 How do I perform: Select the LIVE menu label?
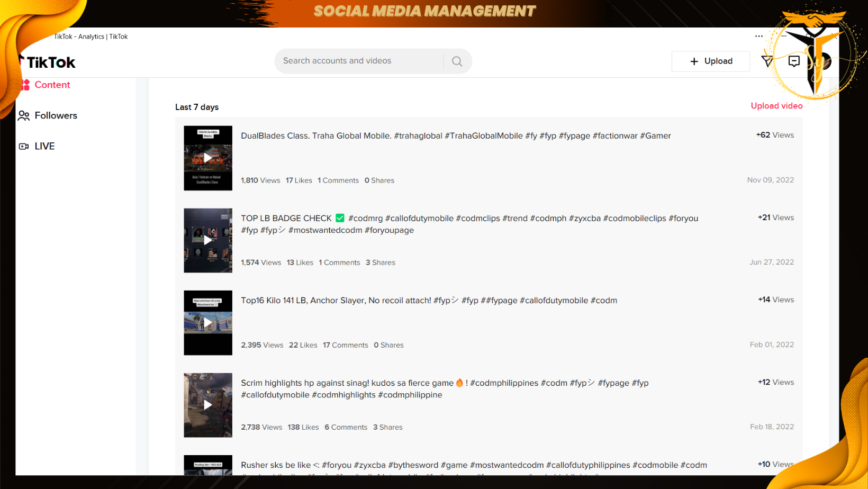45,146
